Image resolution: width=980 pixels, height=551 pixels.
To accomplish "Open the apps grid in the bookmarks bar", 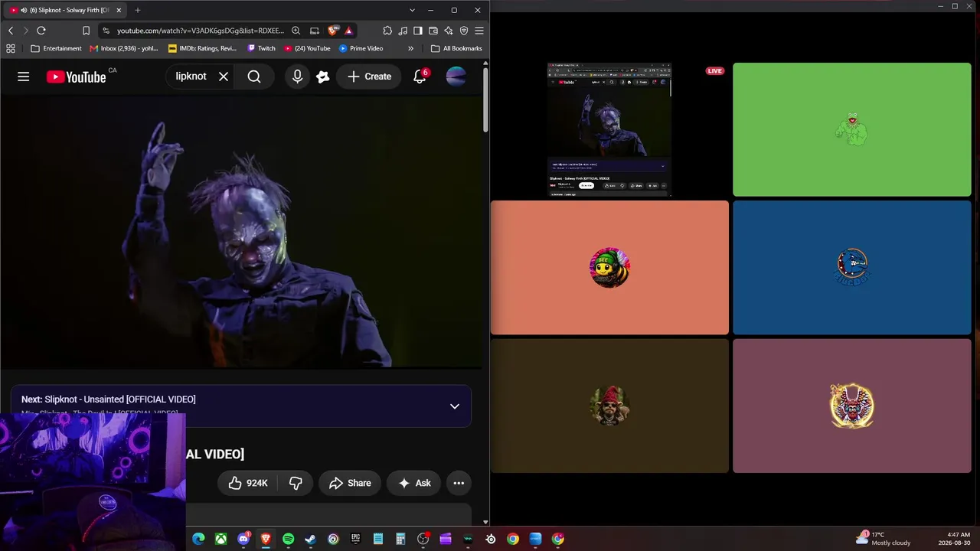I will 11,48.
